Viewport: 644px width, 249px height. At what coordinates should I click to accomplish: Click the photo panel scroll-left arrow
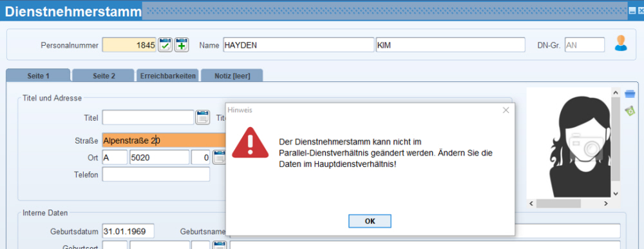coord(531,203)
